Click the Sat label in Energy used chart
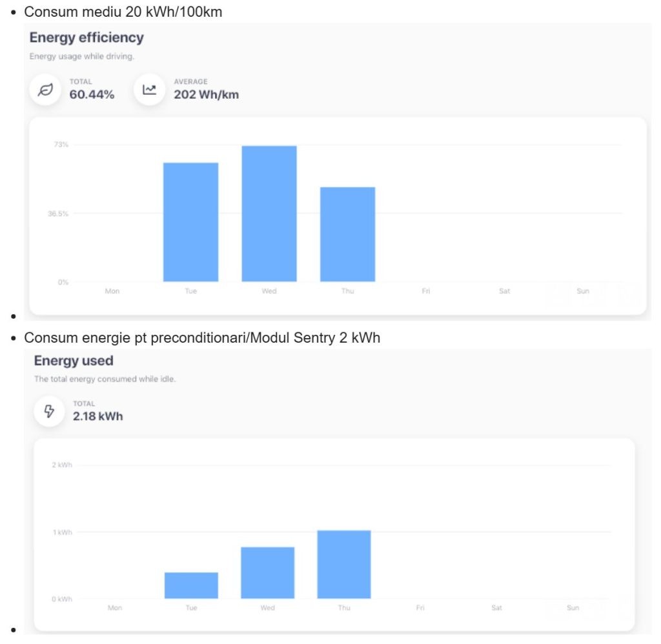Screen dimensions: 661x644 click(x=496, y=608)
